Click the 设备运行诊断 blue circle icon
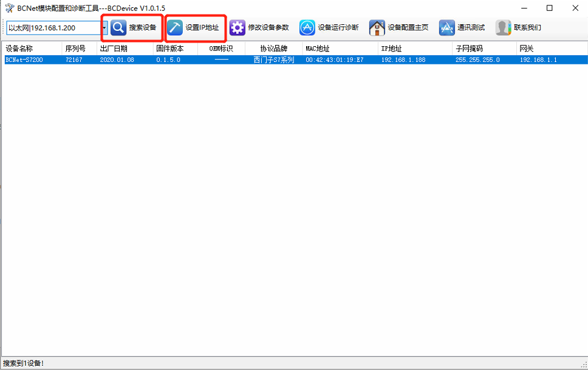Screen dimensions: 588x370 [x=307, y=28]
